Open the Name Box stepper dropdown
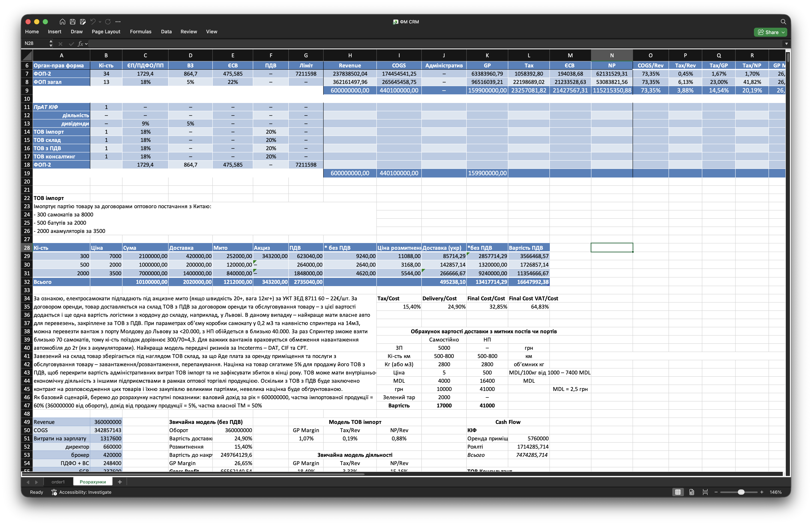The width and height of the screenshot is (812, 525). pyautogui.click(x=51, y=43)
